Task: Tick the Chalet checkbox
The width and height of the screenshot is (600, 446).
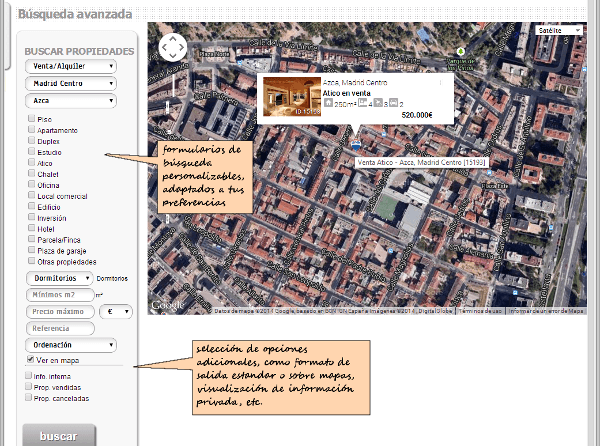Action: 32,173
